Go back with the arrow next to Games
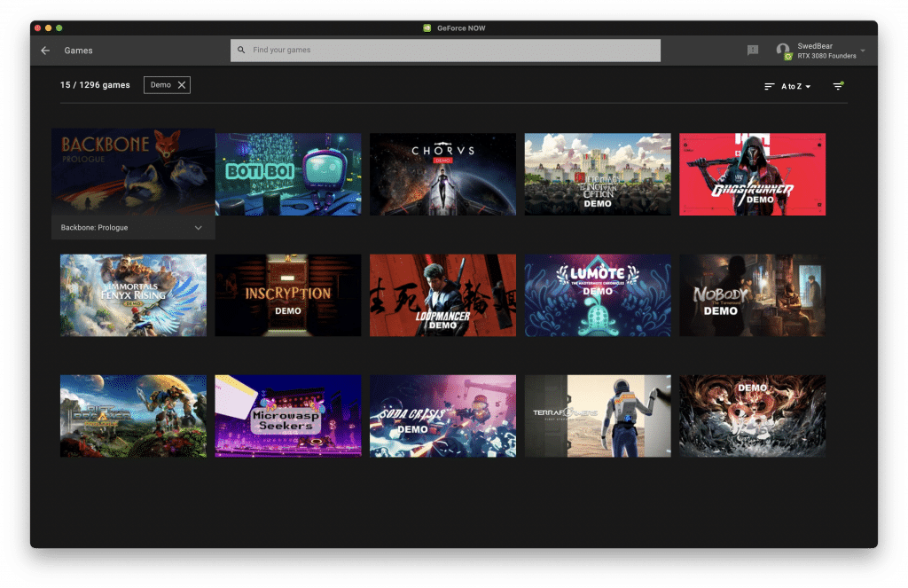The image size is (908, 588). 45,51
